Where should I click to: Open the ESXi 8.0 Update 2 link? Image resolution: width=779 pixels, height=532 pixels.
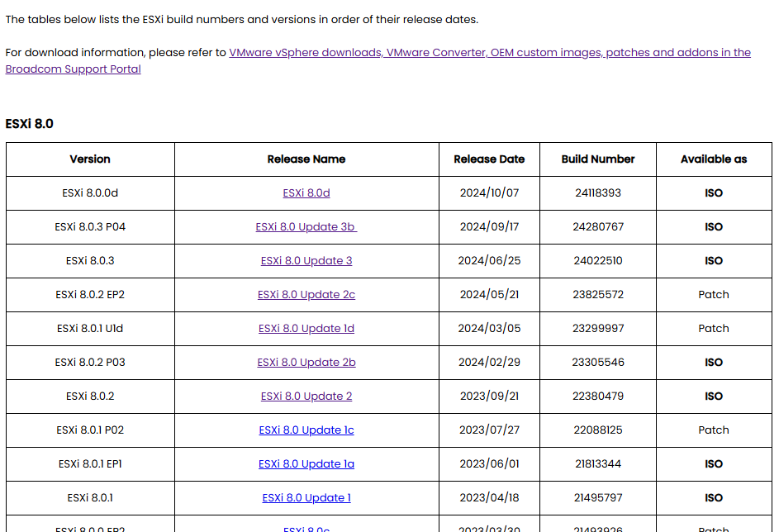[306, 396]
